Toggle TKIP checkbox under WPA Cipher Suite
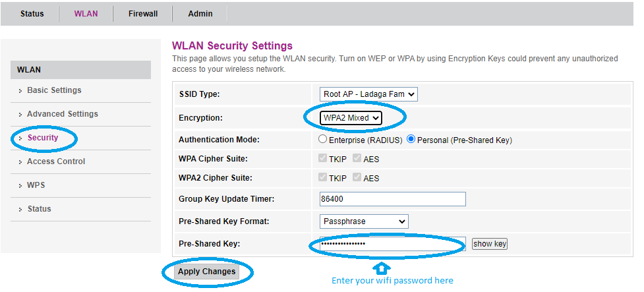This screenshot has height=292, width=644. point(322,158)
